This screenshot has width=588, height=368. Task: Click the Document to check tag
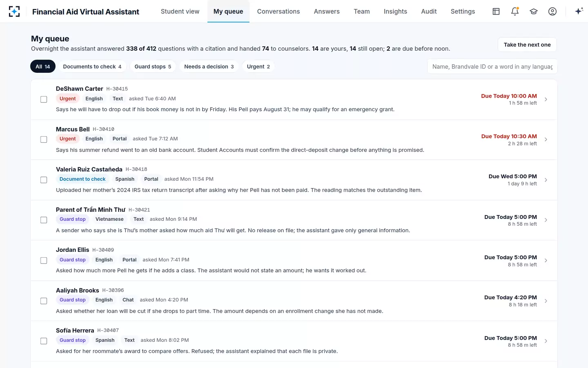tap(82, 179)
